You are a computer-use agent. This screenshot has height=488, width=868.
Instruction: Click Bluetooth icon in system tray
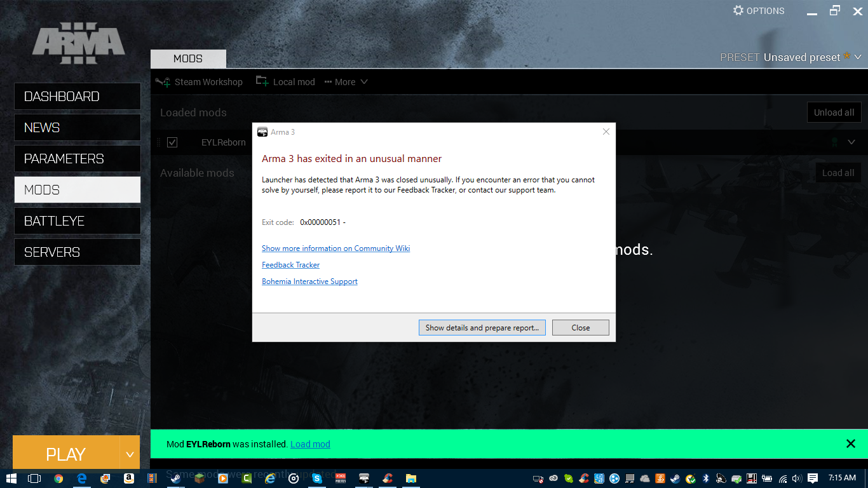705,478
